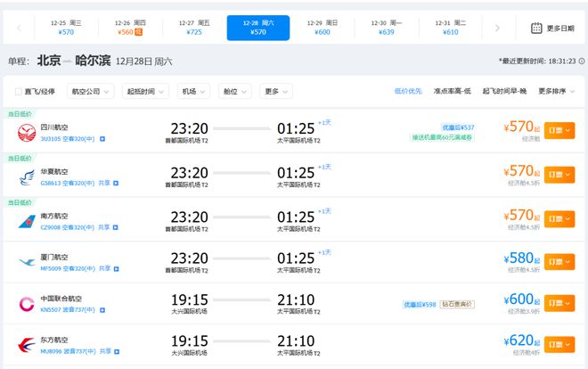
Task: Open details icon next to MU8096 共享
Action: 117,351
